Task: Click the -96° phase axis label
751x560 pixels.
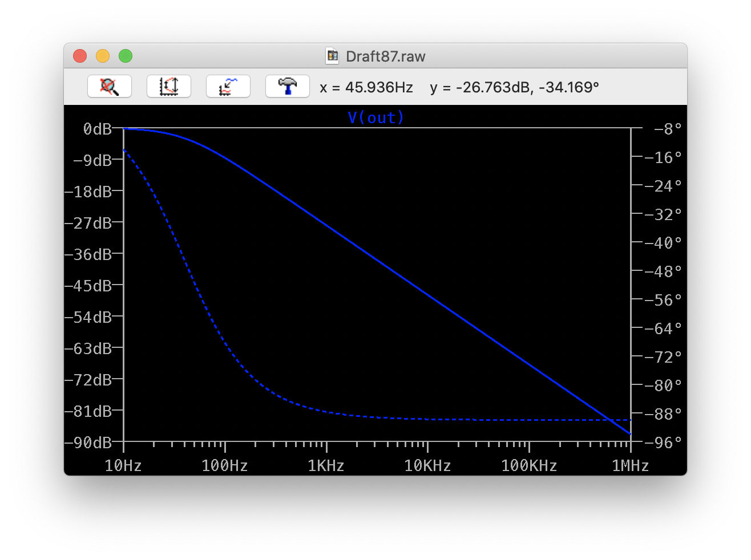Action: click(663, 443)
